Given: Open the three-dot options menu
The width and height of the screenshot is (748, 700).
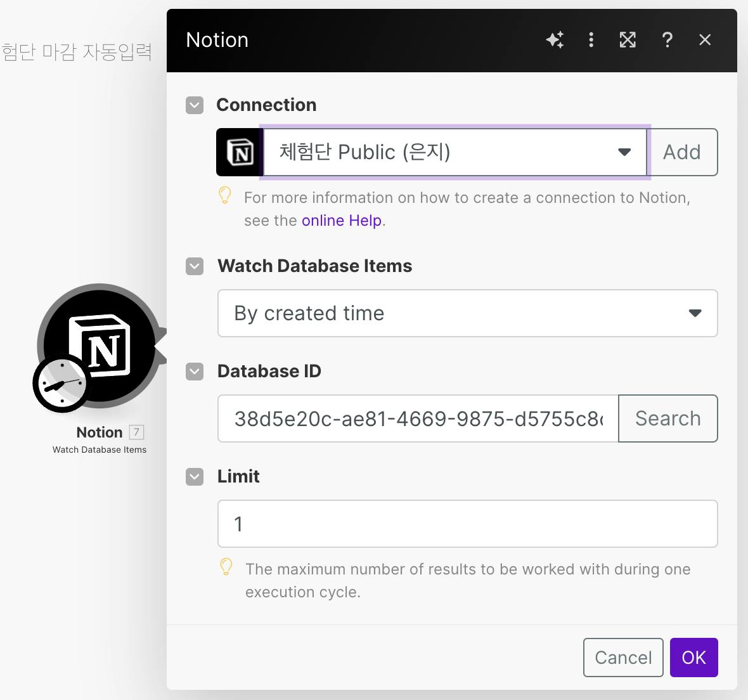Looking at the screenshot, I should (591, 39).
